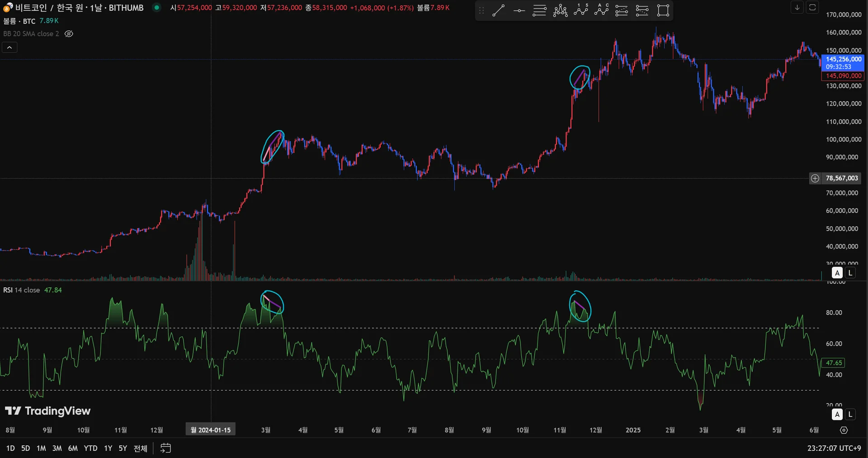Click the RSI value label 47.65

point(834,363)
